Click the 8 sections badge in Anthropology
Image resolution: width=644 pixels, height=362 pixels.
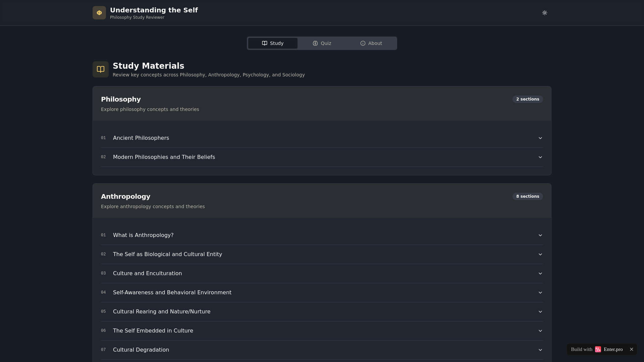527,196
